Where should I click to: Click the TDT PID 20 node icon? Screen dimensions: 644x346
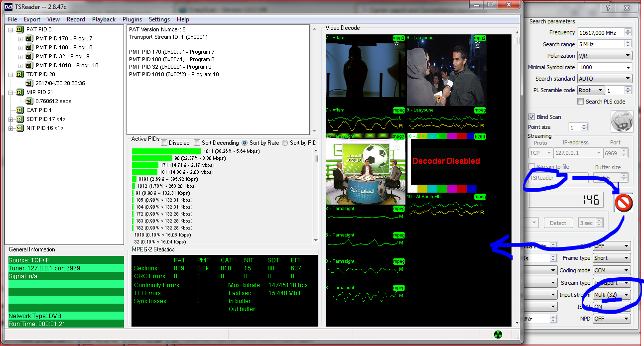(20, 74)
